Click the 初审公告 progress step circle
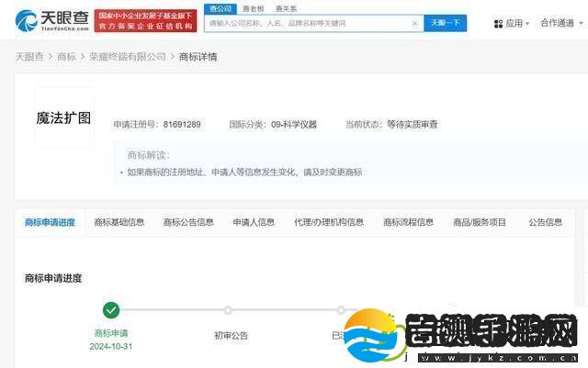This screenshot has height=368, width=588. (x=228, y=310)
